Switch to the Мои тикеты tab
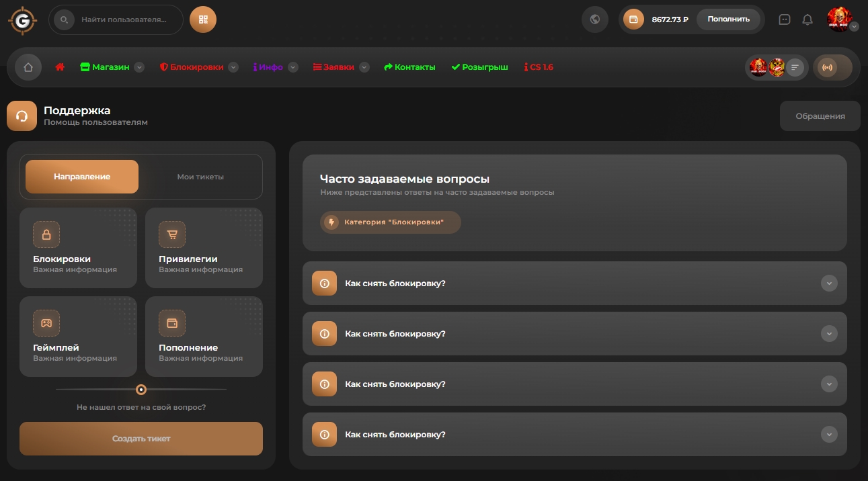Image resolution: width=868 pixels, height=481 pixels. tap(200, 176)
